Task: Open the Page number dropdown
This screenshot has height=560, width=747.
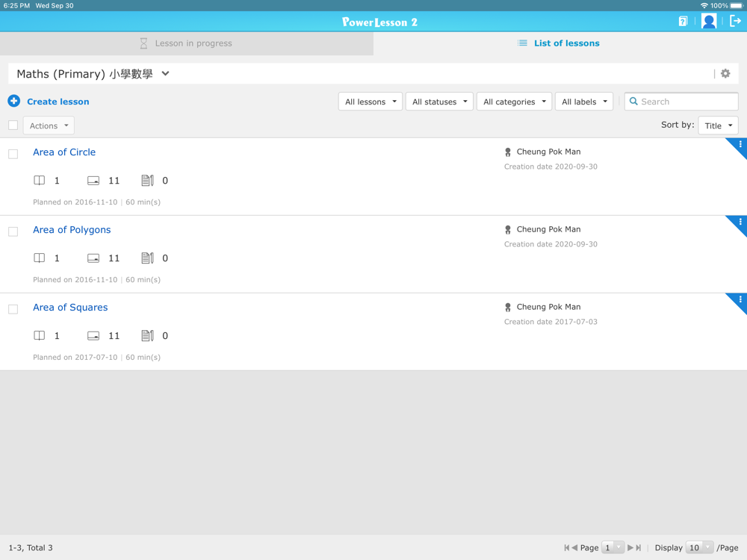Action: (613, 547)
